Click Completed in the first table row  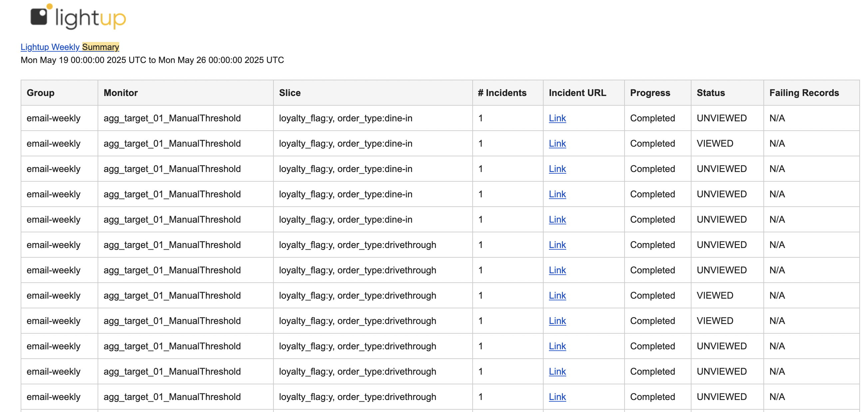coord(652,118)
